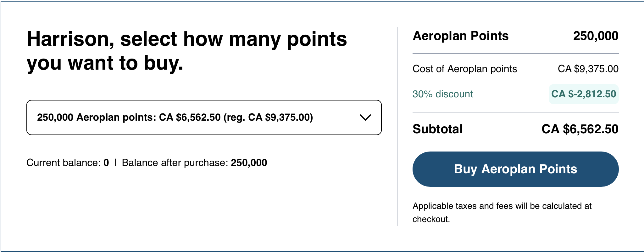Click the horizontal line above Subtotal

click(515, 112)
